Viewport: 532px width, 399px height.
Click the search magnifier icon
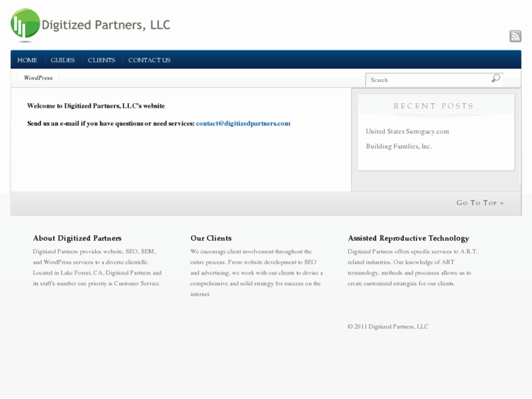coord(495,78)
